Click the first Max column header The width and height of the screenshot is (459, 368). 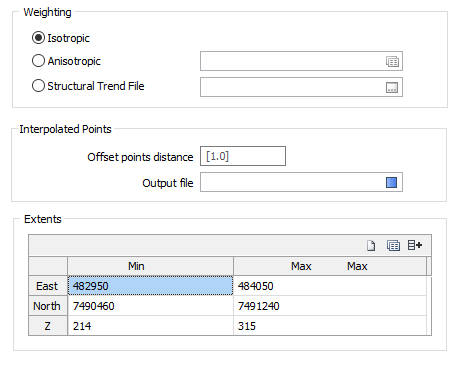coord(301,266)
